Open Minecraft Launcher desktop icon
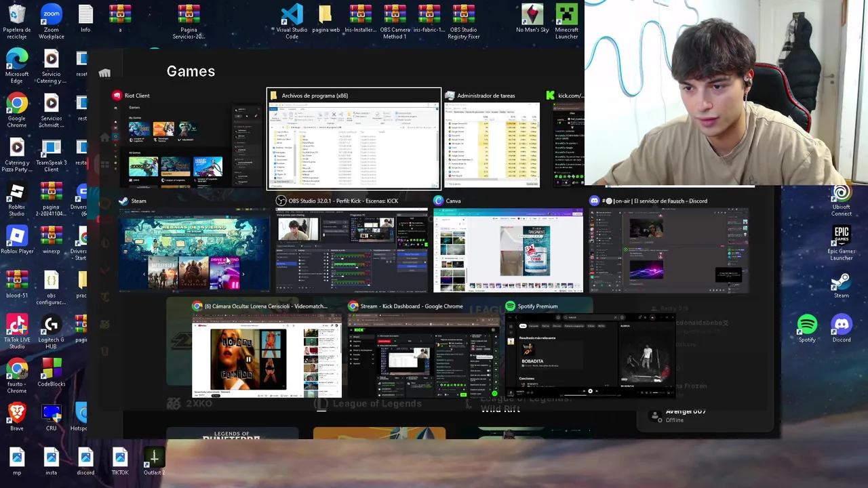Image resolution: width=868 pixels, height=488 pixels. [566, 20]
